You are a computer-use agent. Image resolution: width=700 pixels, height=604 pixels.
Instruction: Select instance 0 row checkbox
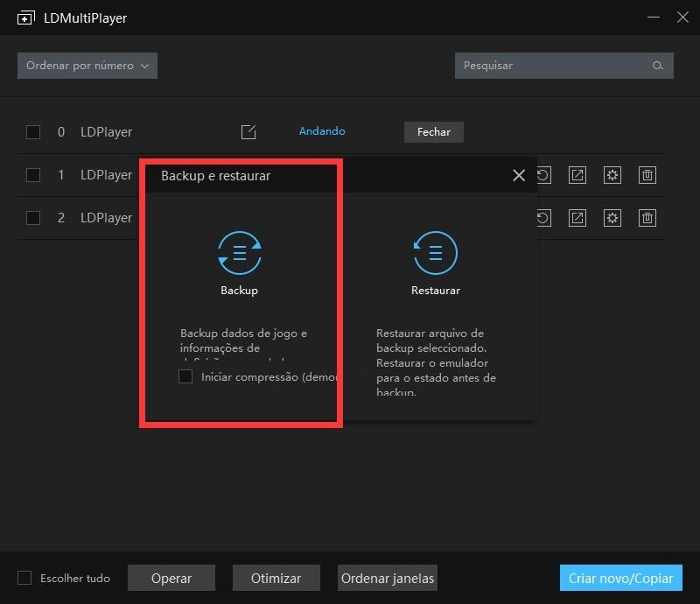coord(33,131)
